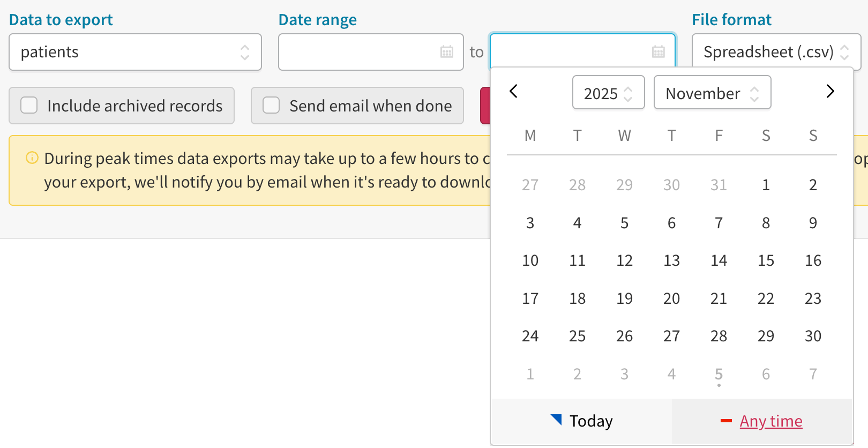This screenshot has width=868, height=448.
Task: Go to previous month in calendar
Action: click(x=513, y=92)
